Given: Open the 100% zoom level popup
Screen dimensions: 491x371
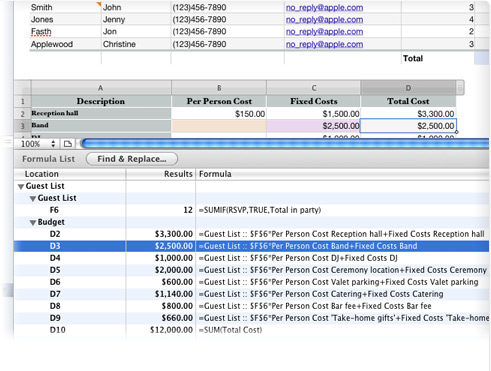Looking at the screenshot, I should click(x=38, y=144).
